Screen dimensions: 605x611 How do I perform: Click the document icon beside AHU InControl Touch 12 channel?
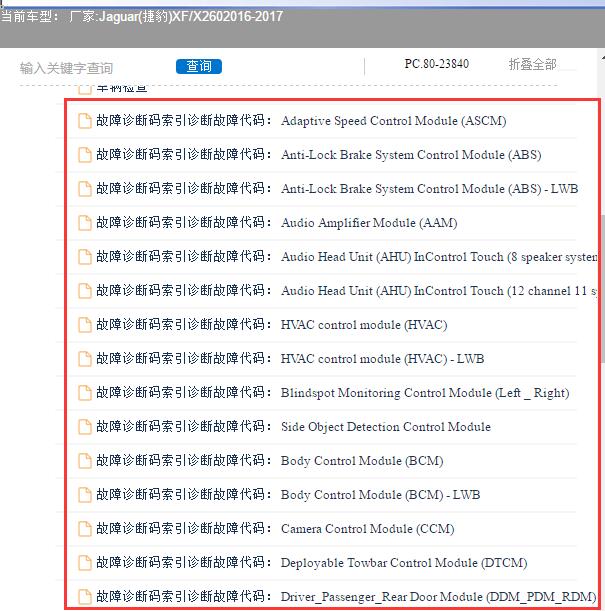pyautogui.click(x=85, y=291)
